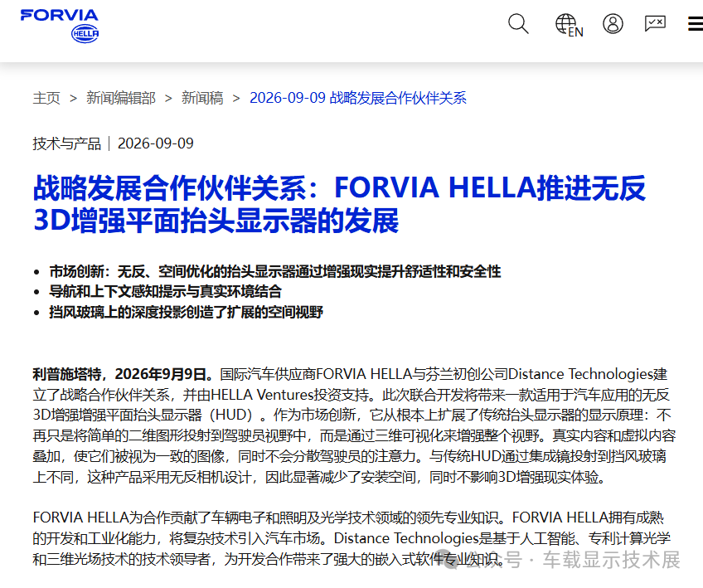
Task: Open 新闻编辑部 breadcrumb link
Action: [x=121, y=98]
